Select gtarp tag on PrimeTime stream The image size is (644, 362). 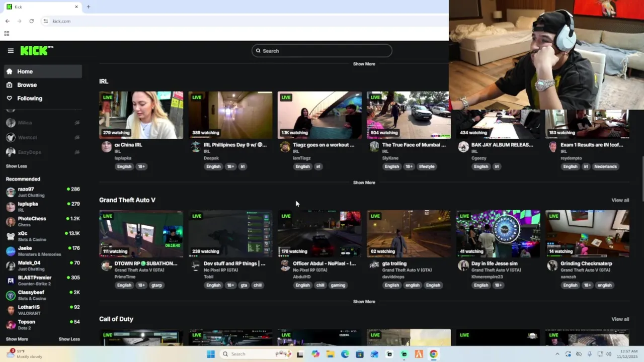tap(156, 285)
